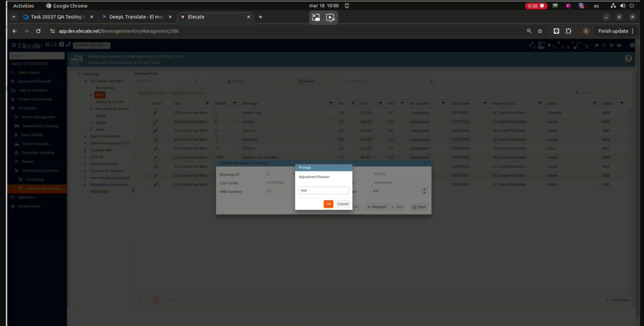Check the checkbox for Corona row
644x326 pixels.
141,122
